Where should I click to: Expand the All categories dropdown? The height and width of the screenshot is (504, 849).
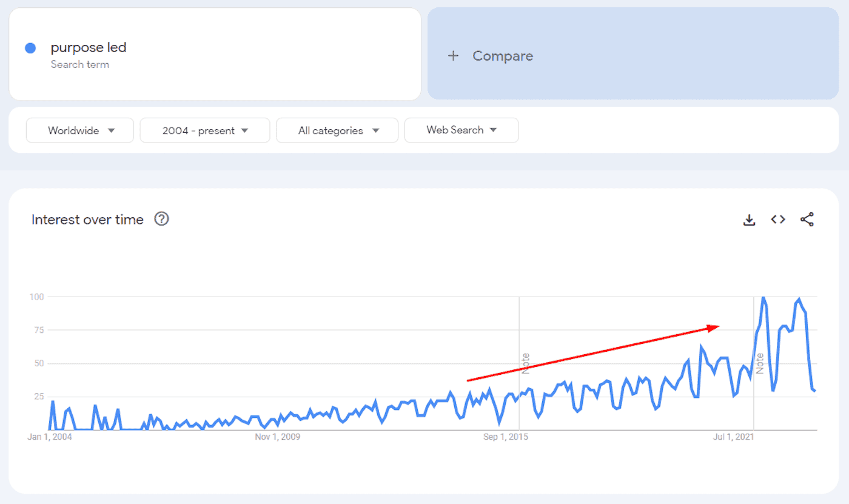click(337, 130)
